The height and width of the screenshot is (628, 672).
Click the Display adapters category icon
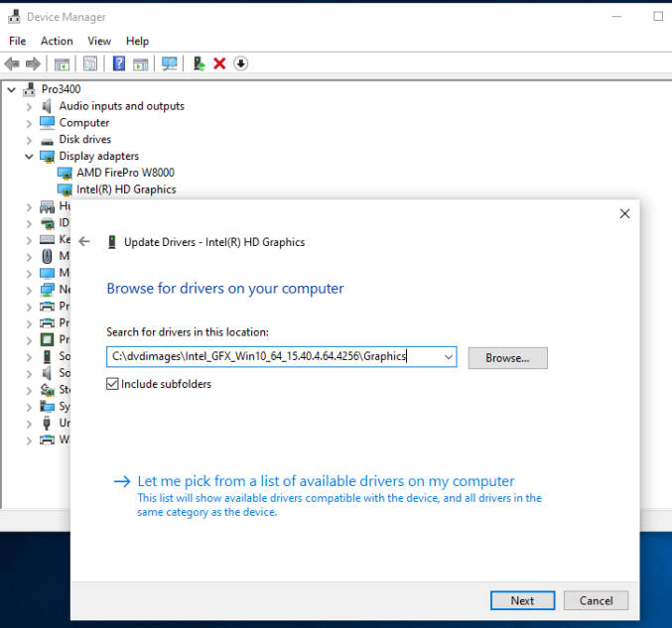click(47, 157)
